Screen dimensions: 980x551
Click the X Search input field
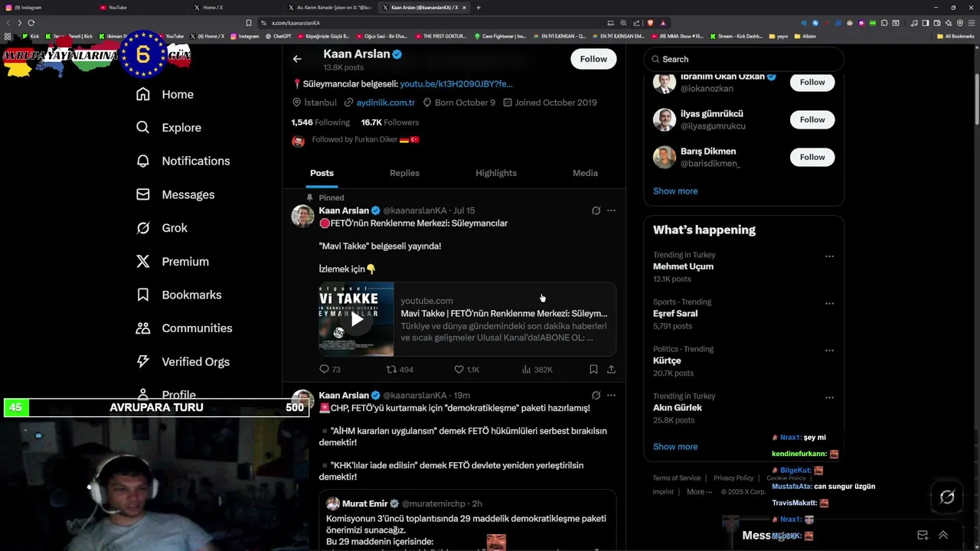(x=743, y=59)
